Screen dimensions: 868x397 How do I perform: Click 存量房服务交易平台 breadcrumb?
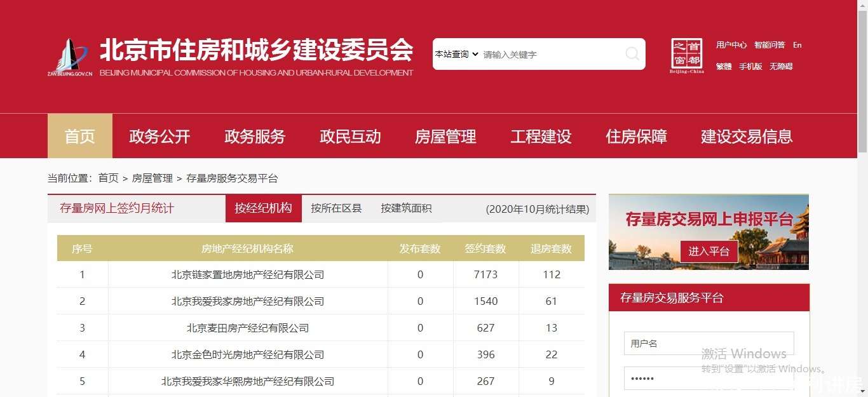coord(232,178)
